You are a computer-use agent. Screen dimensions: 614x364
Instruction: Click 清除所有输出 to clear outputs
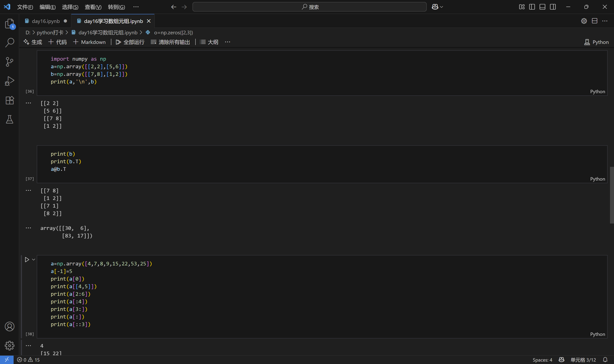(170, 42)
